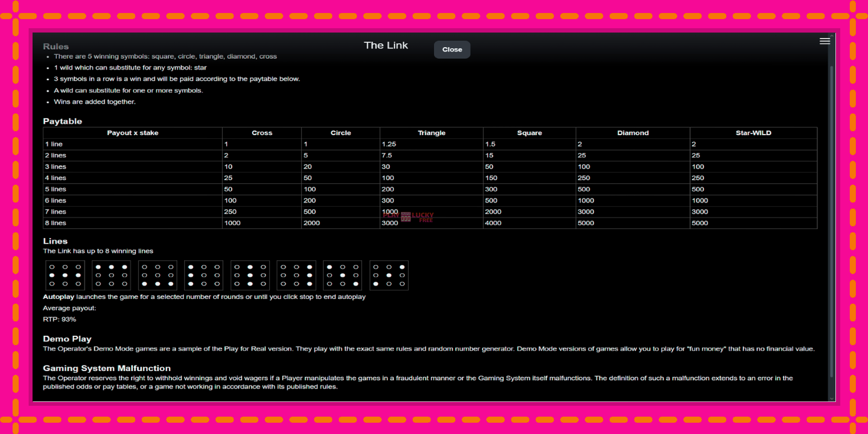Click the 'Triangle' column header
This screenshot has width=868, height=434.
431,133
